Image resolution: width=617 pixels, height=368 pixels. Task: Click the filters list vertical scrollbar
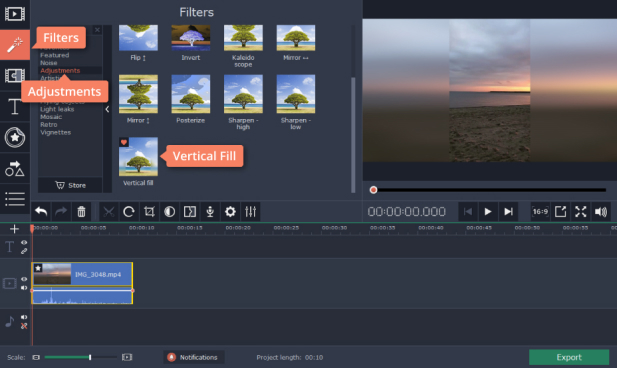click(353, 135)
